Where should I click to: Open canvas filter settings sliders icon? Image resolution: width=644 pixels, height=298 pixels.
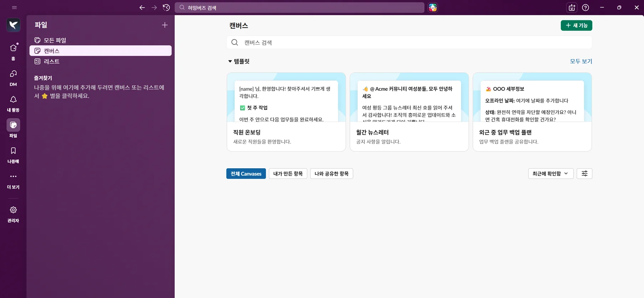584,174
